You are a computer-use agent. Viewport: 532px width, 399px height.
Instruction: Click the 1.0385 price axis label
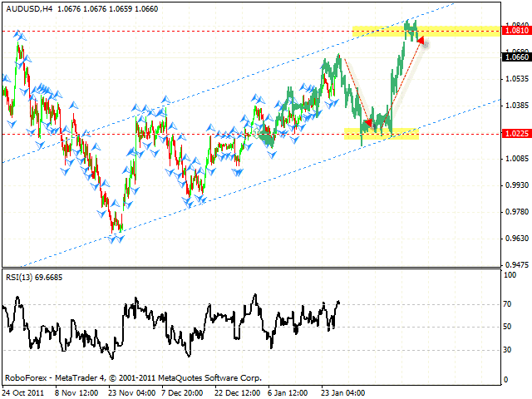[515, 106]
